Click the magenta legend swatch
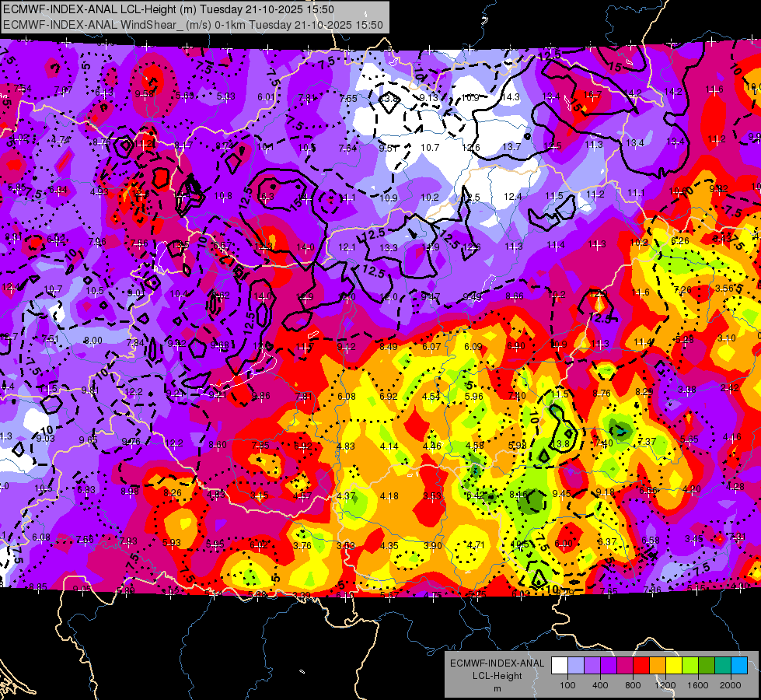Viewport: 761px width, 700px height. point(625,666)
